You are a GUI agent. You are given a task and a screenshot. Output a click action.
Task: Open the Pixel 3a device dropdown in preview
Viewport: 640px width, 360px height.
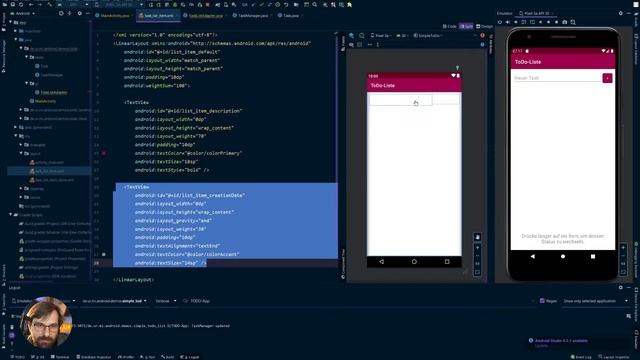pyautogui.click(x=380, y=36)
